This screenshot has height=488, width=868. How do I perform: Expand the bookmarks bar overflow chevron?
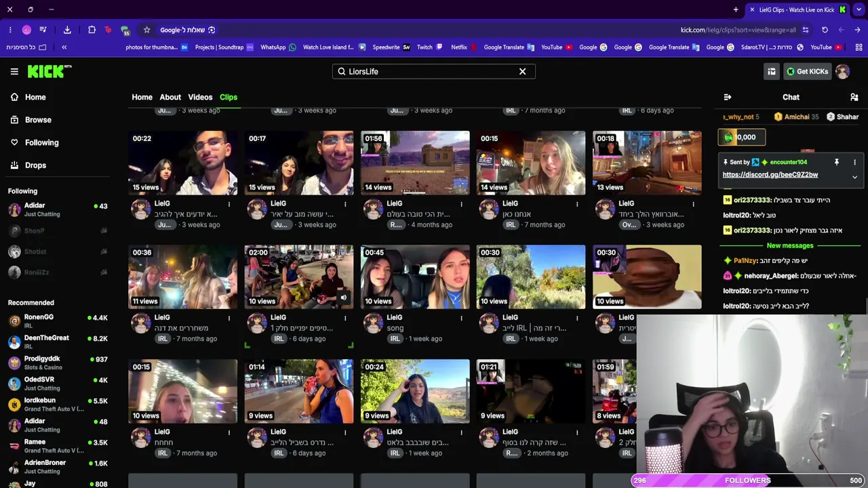[x=64, y=47]
